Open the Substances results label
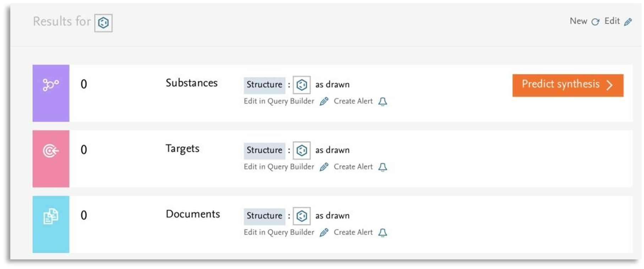 [191, 83]
